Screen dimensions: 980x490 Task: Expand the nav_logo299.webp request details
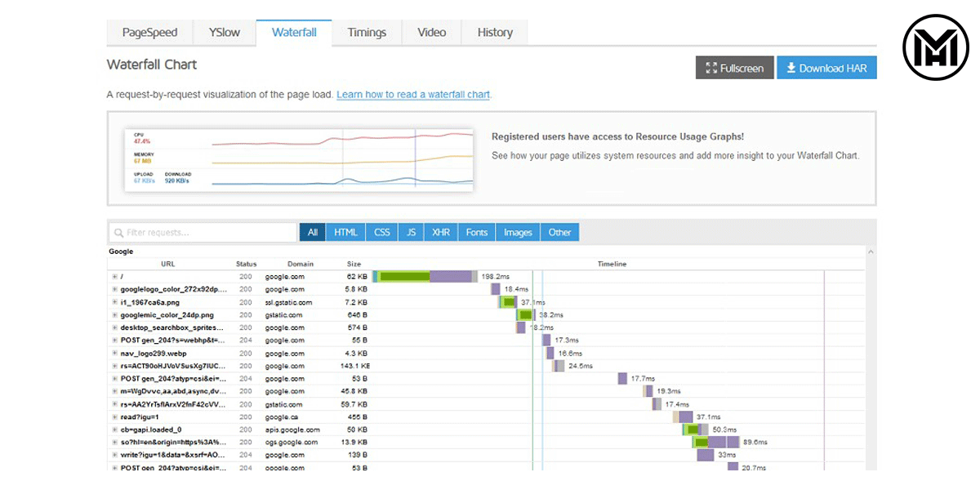(x=114, y=353)
